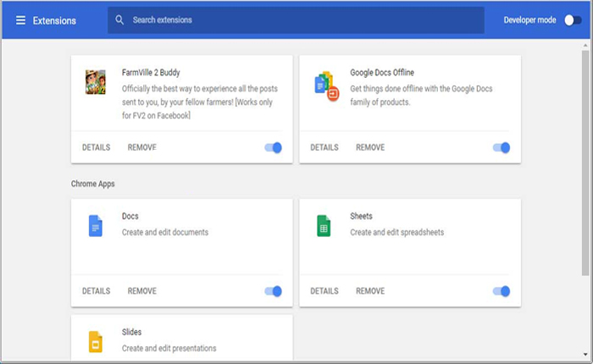The width and height of the screenshot is (593, 364).
Task: Toggle off the Sheets app
Action: (x=501, y=291)
